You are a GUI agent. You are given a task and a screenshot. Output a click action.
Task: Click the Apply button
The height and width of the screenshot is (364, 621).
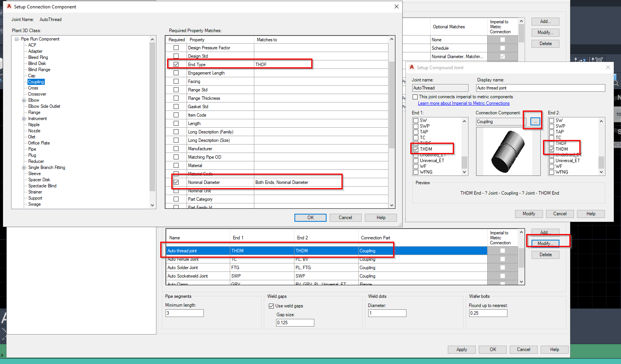pos(462,349)
